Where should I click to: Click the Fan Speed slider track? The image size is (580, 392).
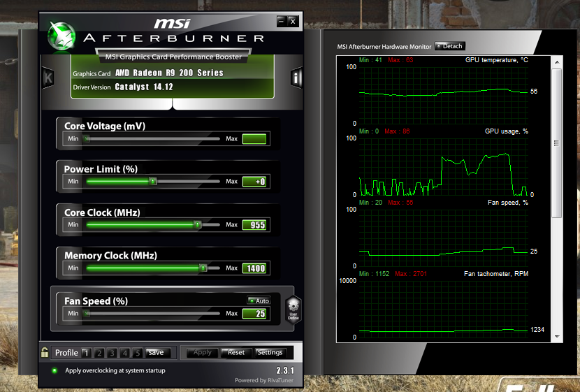click(152, 314)
